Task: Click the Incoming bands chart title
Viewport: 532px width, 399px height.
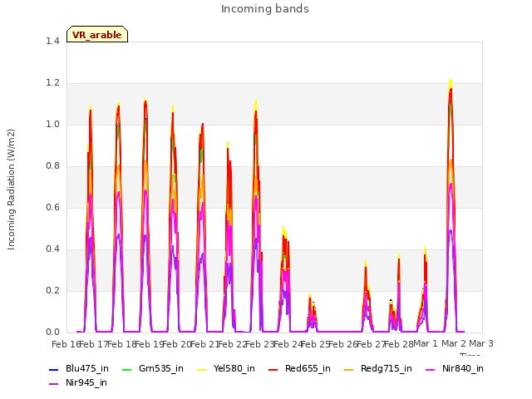Action: (265, 9)
